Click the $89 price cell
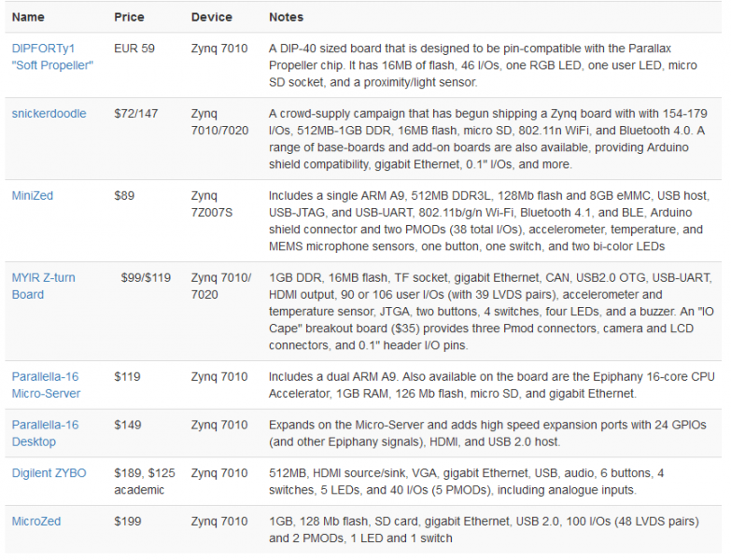 click(126, 196)
